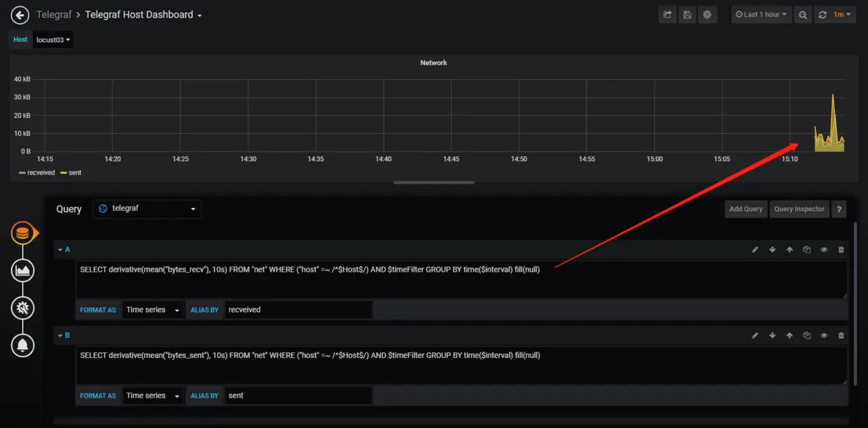Click alias field containing recveived

(x=298, y=310)
